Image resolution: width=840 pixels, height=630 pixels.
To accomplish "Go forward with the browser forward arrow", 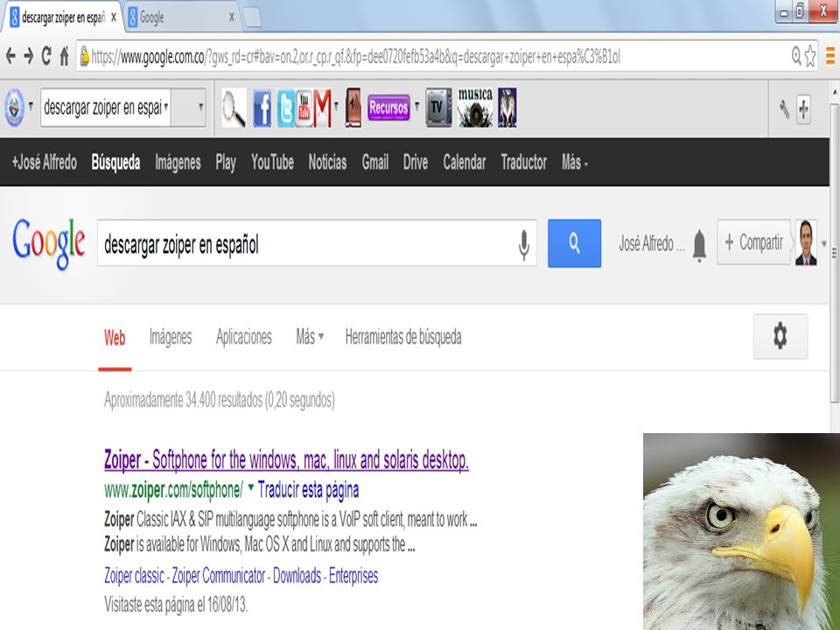I will click(x=28, y=56).
